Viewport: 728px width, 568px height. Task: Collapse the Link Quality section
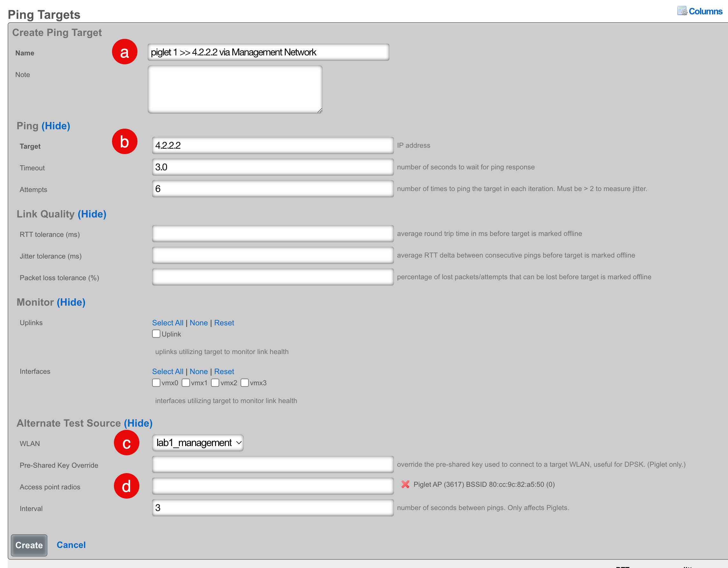click(x=92, y=214)
